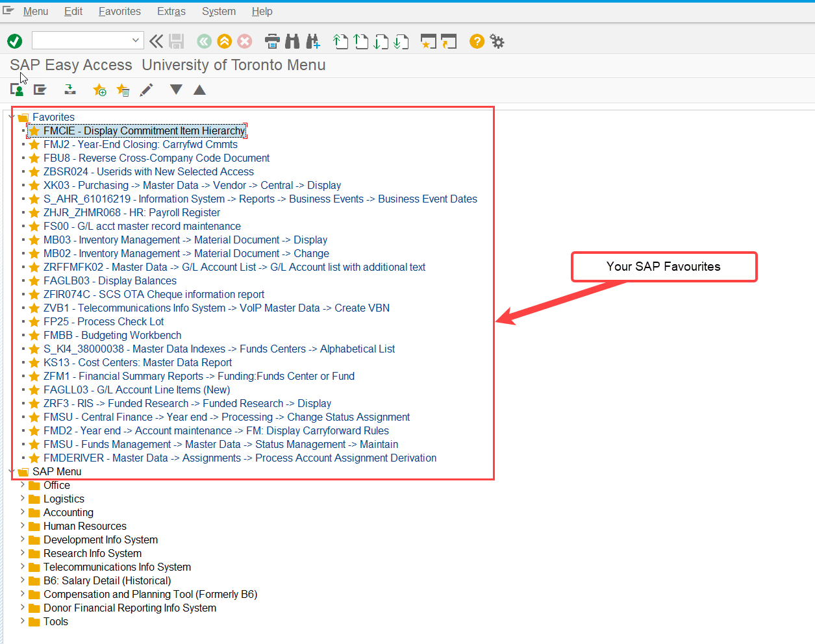Select MB03 - Material Document Display favorite
The image size is (815, 644).
185,240
